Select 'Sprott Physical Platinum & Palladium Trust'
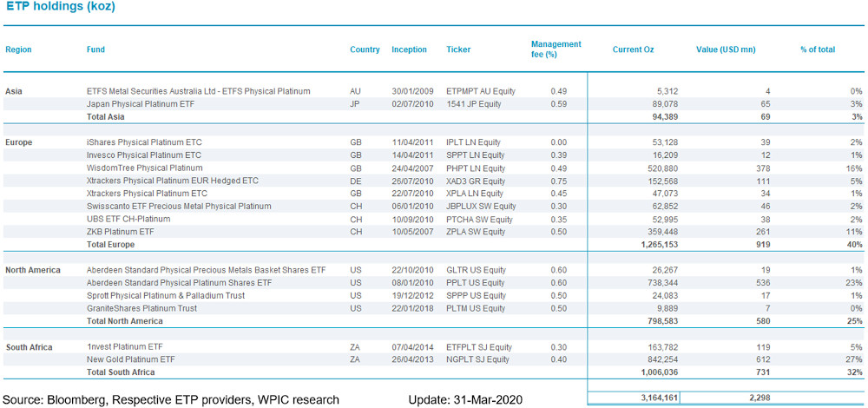This screenshot has width=868, height=408. pyautogui.click(x=166, y=296)
